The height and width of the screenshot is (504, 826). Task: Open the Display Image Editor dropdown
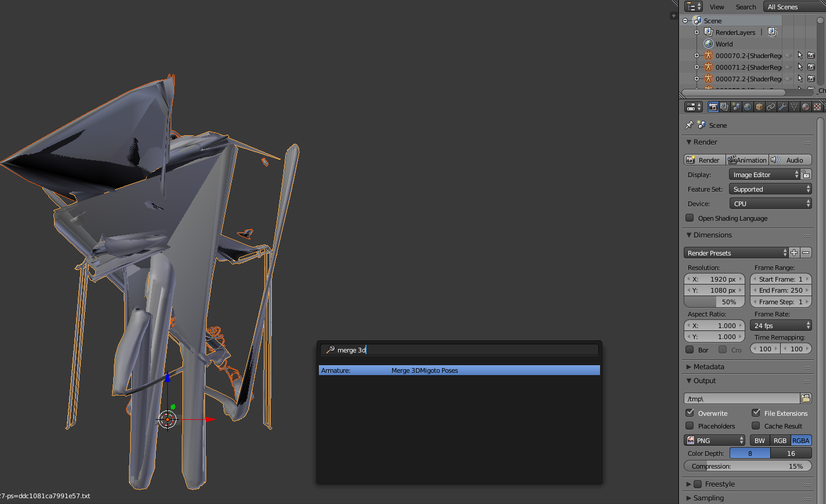[x=764, y=174]
